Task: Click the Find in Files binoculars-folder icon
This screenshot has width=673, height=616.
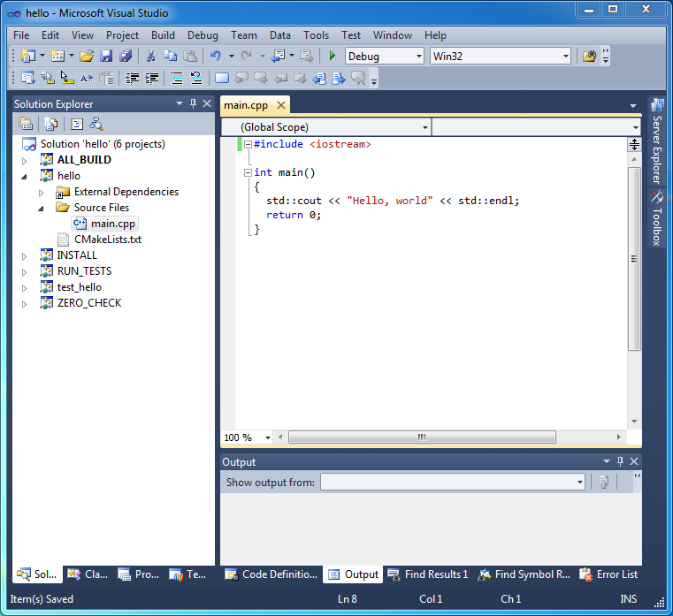Action: (x=589, y=57)
